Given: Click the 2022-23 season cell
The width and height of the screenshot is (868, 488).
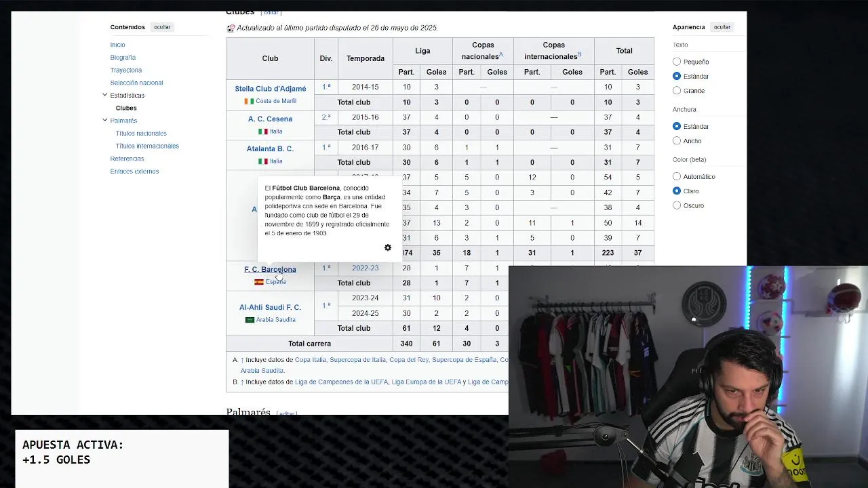Looking at the screenshot, I should [x=366, y=268].
